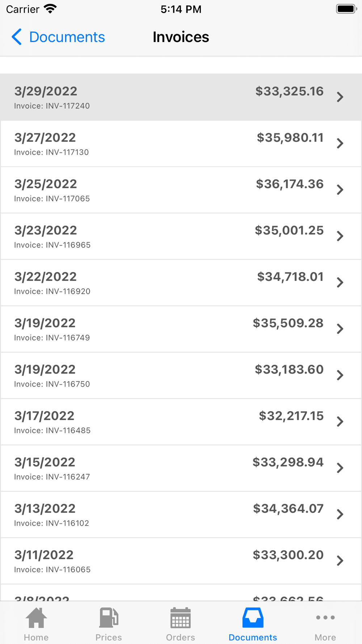Tap the battery status icon
The image size is (362, 644).
[x=346, y=9]
